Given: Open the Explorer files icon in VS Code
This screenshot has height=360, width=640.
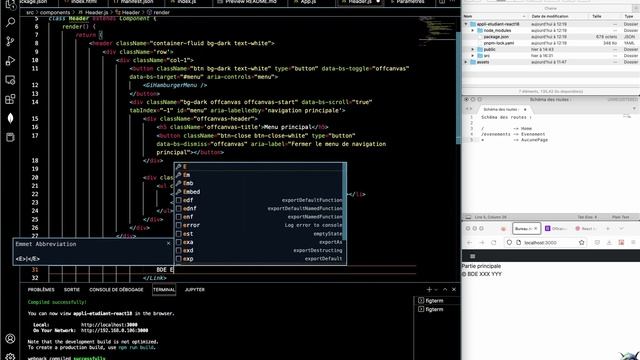Looking at the screenshot, I should coord(10,5).
